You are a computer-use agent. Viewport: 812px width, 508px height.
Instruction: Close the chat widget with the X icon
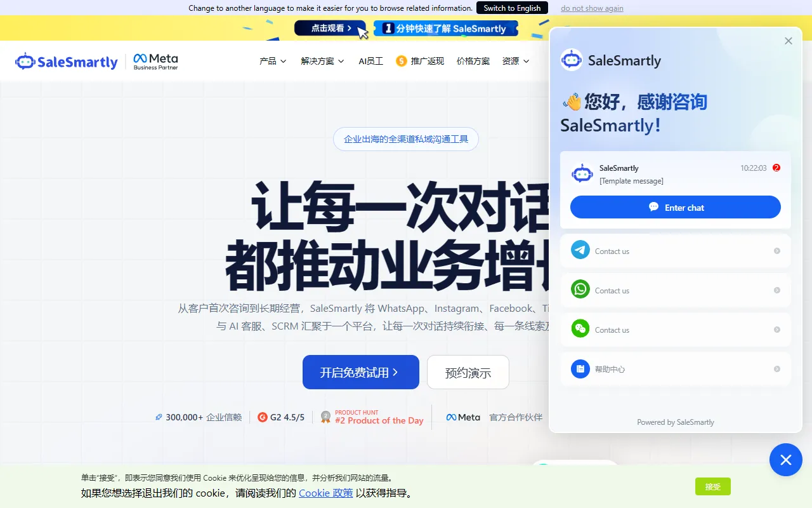pyautogui.click(x=789, y=41)
